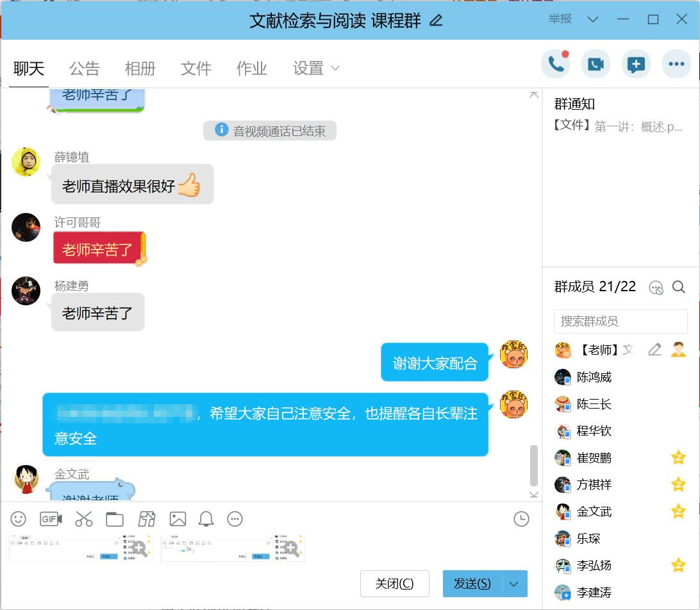
Task: Open the emoji picker
Action: pos(19,519)
